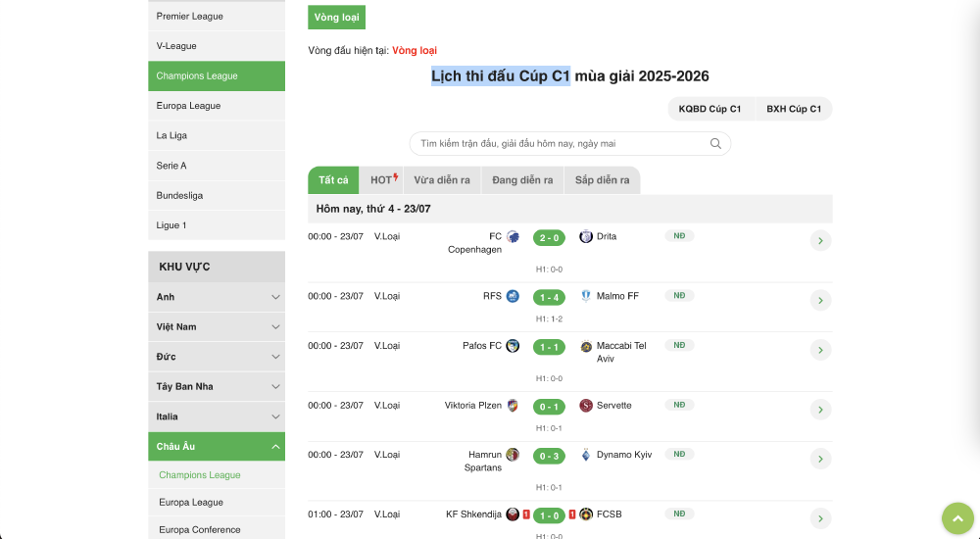
Task: Click the FC Copenhagen team logo
Action: click(513, 236)
